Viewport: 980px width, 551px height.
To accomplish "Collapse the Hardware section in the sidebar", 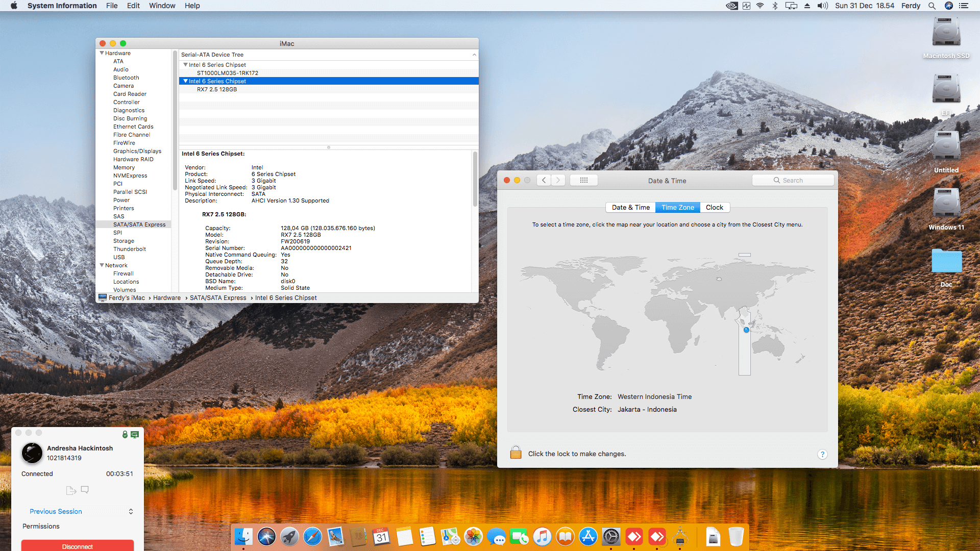I will coord(102,53).
